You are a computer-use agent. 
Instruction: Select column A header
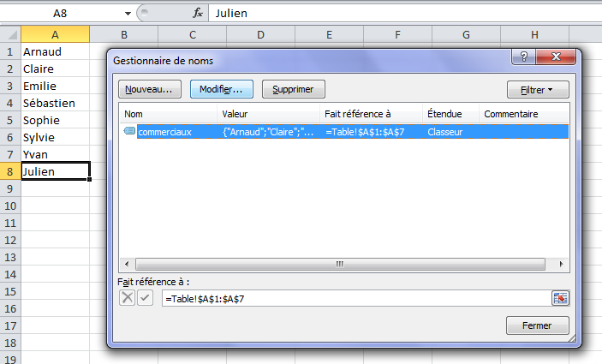click(55, 34)
